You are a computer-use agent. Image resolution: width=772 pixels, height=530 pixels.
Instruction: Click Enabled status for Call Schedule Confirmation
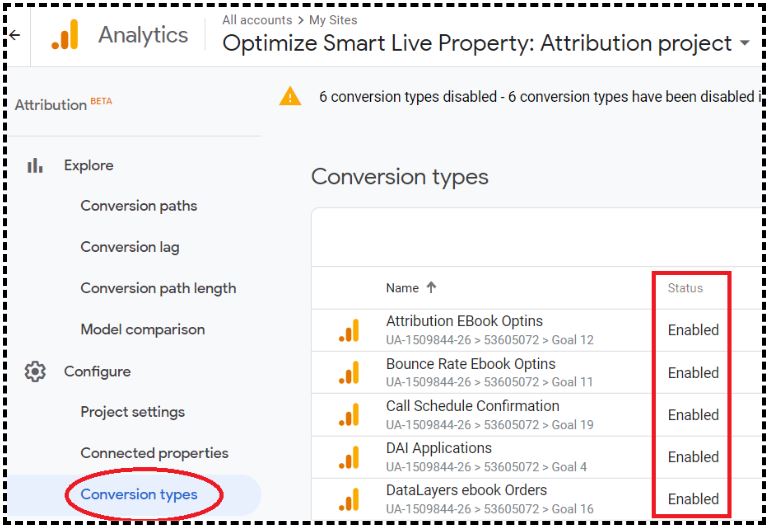(x=693, y=415)
